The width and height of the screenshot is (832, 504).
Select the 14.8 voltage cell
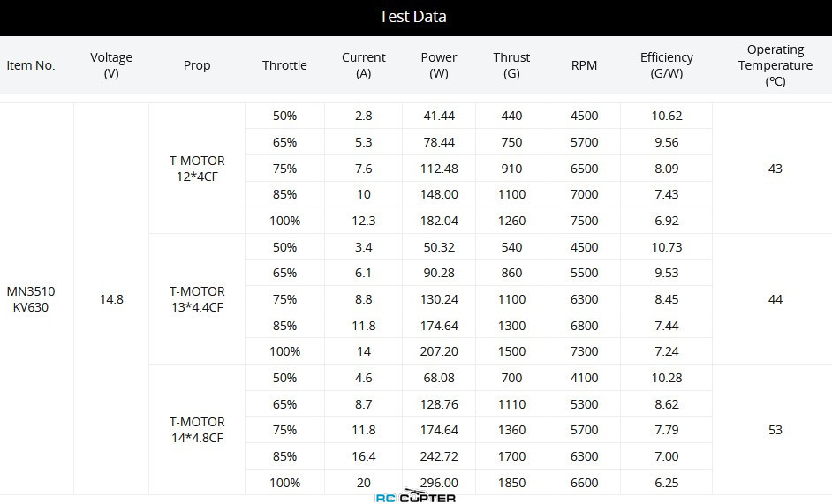(x=111, y=299)
